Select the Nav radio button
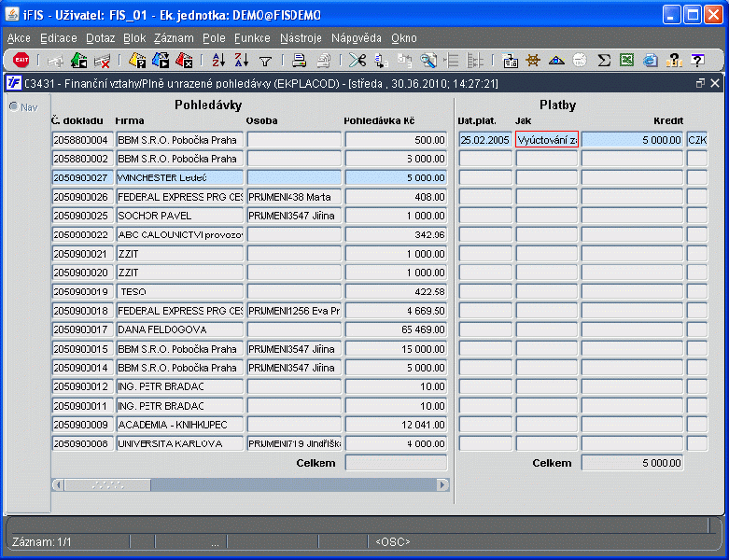The width and height of the screenshot is (729, 560). [14, 107]
